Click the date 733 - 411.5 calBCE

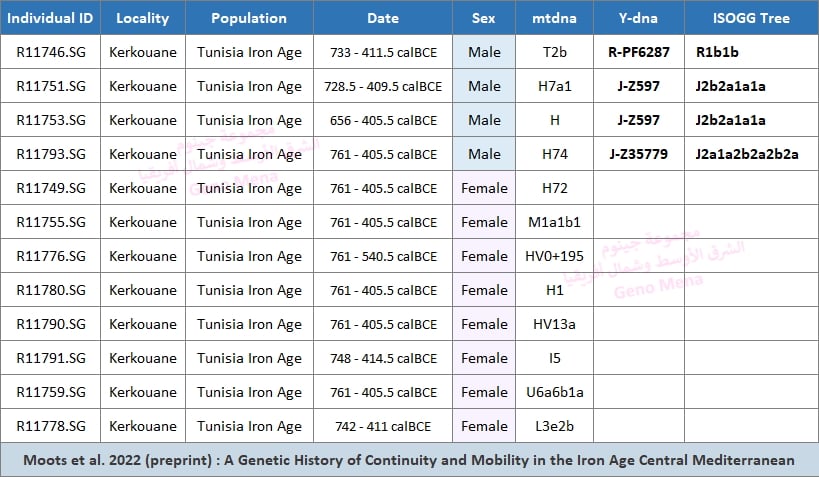(x=383, y=52)
